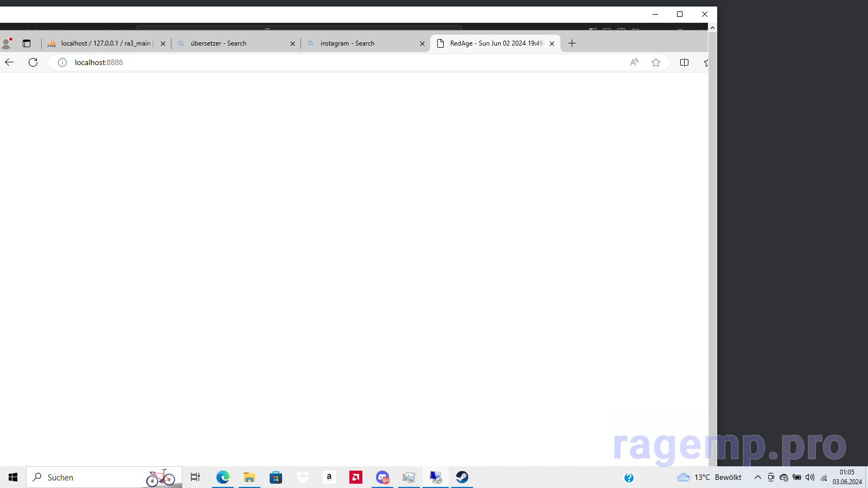Close the RedAge tab
Viewport: 868px width, 488px height.
tap(552, 44)
